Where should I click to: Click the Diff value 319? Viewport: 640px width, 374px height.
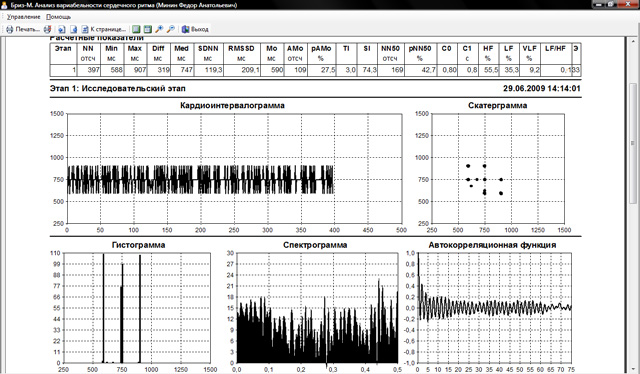coord(163,70)
